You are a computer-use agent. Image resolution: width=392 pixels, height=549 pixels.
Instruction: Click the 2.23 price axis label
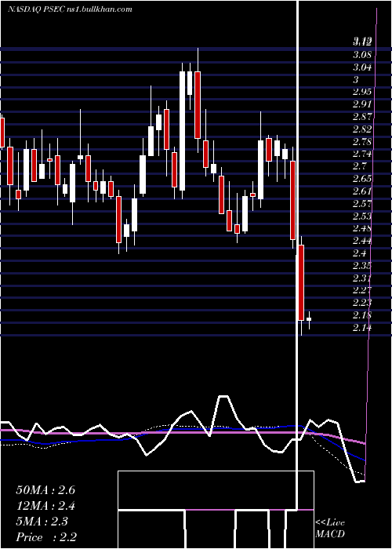point(362,304)
